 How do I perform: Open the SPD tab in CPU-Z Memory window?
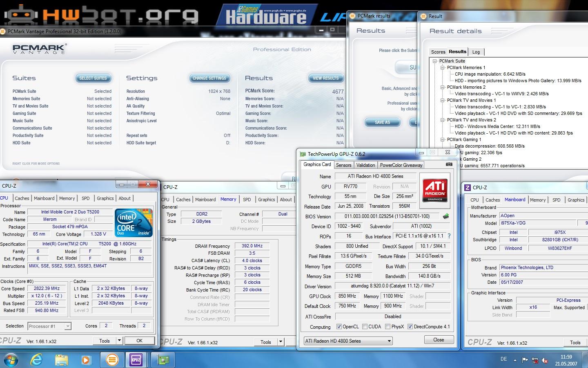point(247,200)
